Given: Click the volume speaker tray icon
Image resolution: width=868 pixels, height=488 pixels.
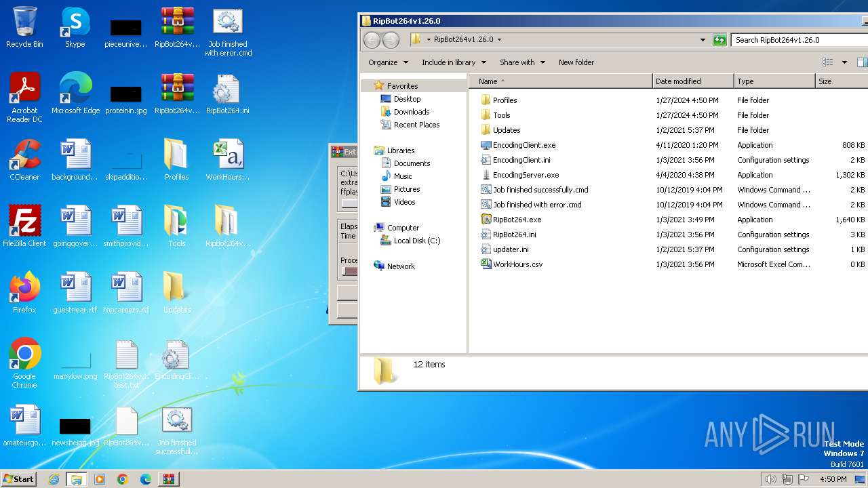Looking at the screenshot, I should (771, 479).
